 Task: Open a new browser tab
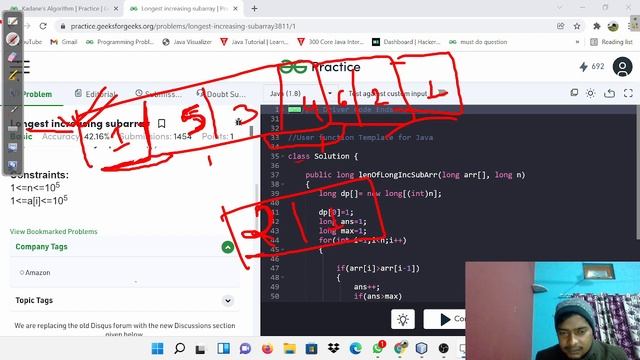254,8
